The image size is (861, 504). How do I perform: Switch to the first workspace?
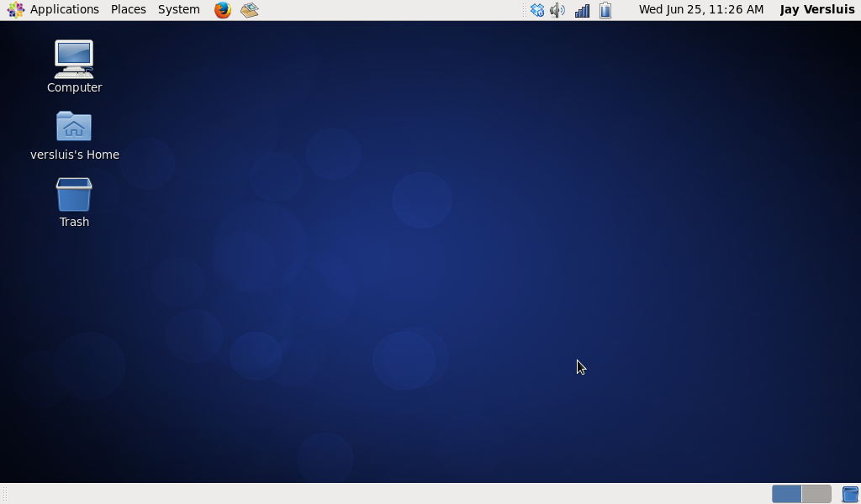pyautogui.click(x=786, y=494)
